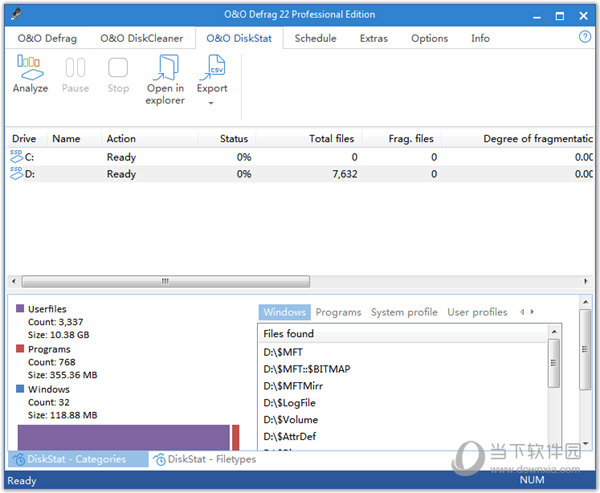Click the Files found column header
600x493 pixels.
404,334
